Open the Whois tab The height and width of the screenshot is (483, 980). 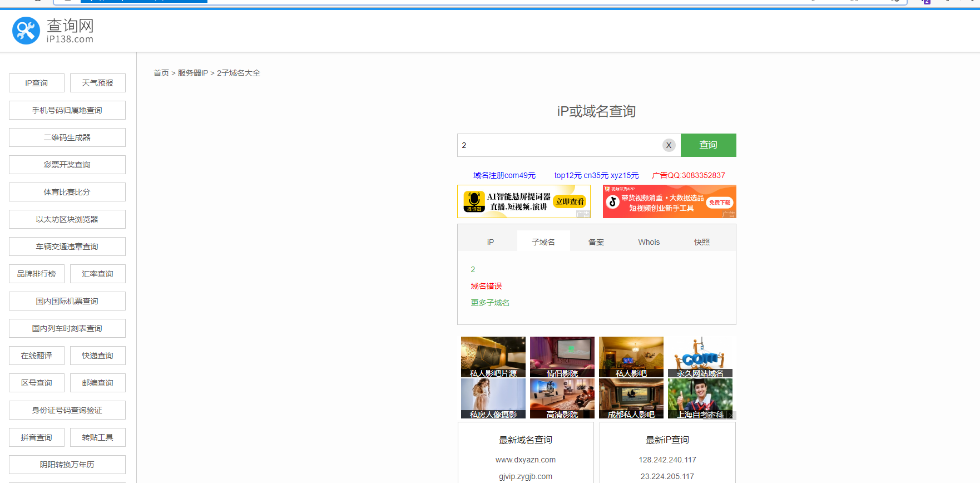tap(649, 242)
